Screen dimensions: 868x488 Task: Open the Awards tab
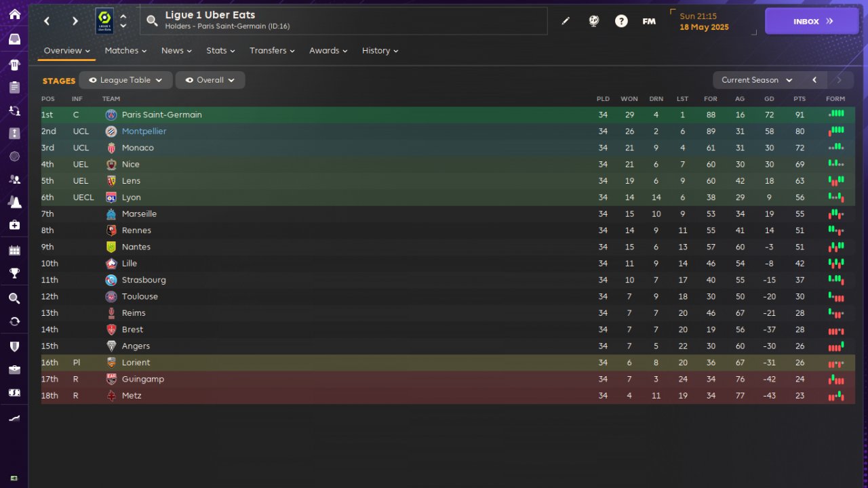tap(328, 50)
